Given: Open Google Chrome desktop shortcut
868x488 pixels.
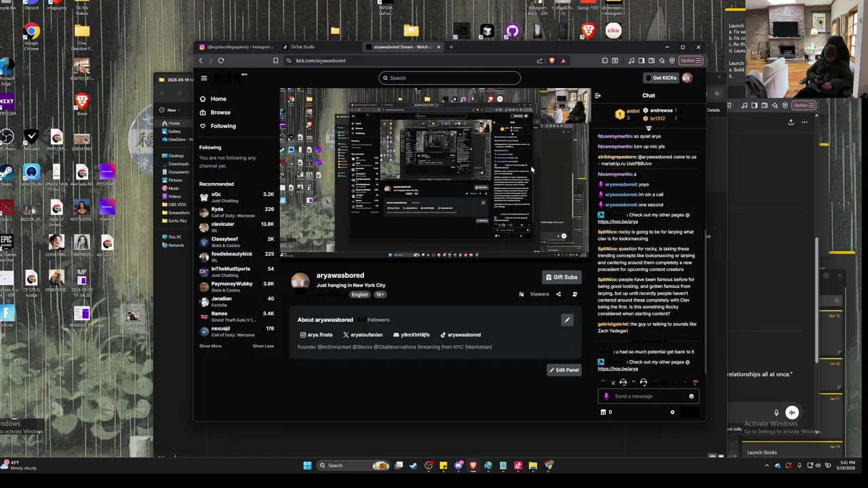Looking at the screenshot, I should [x=31, y=37].
